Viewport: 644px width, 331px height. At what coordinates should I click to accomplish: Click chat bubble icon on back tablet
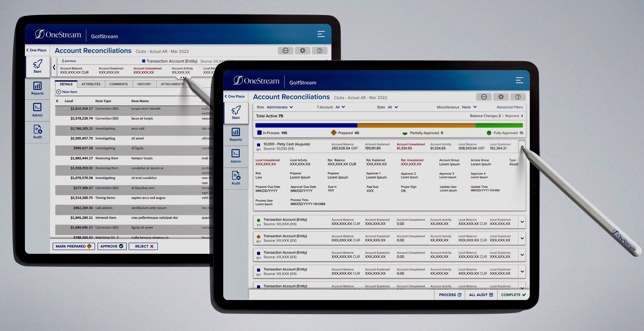click(x=285, y=51)
